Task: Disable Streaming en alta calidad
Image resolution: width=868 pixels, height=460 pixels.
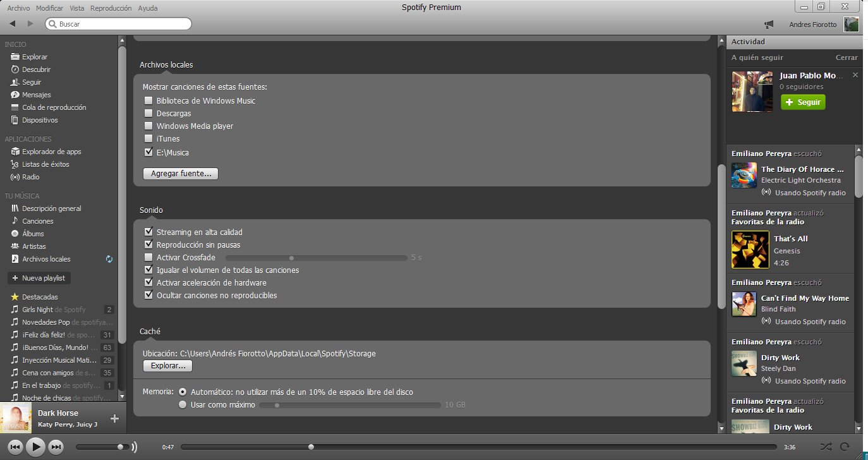Action: point(148,233)
